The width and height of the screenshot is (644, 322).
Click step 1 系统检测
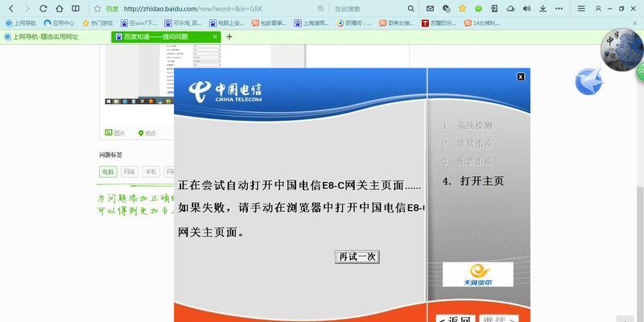[x=468, y=126]
